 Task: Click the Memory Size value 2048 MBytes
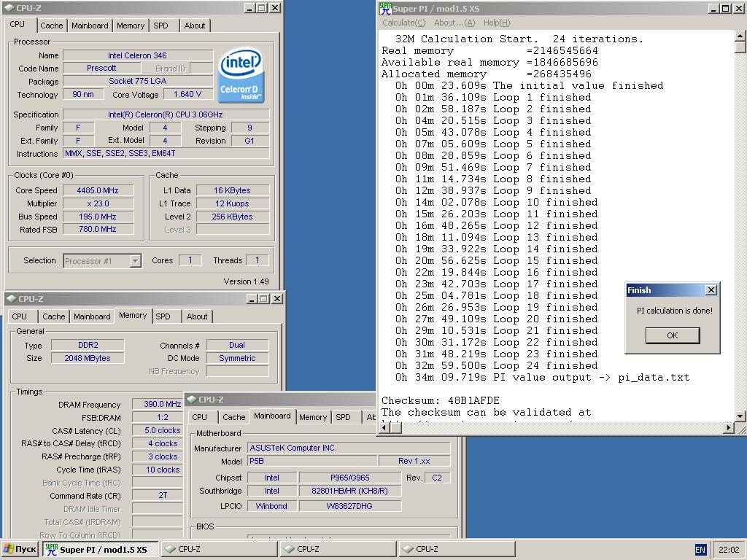[x=88, y=358]
